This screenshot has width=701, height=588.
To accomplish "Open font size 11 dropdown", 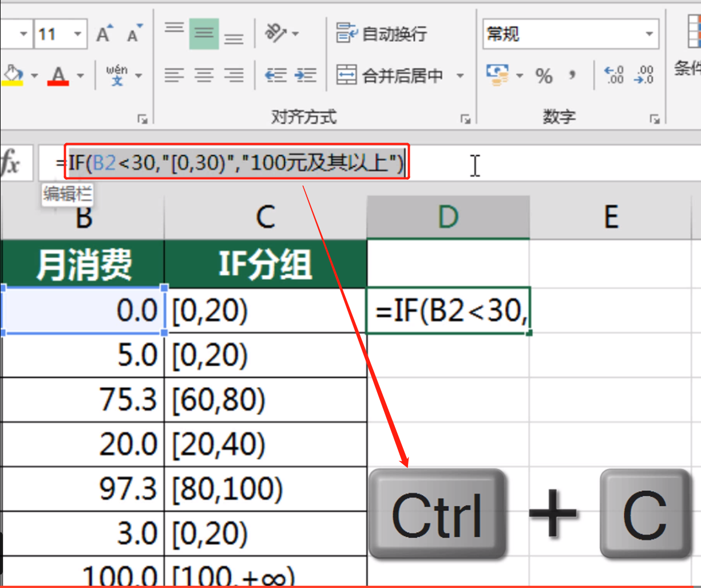I will [77, 34].
